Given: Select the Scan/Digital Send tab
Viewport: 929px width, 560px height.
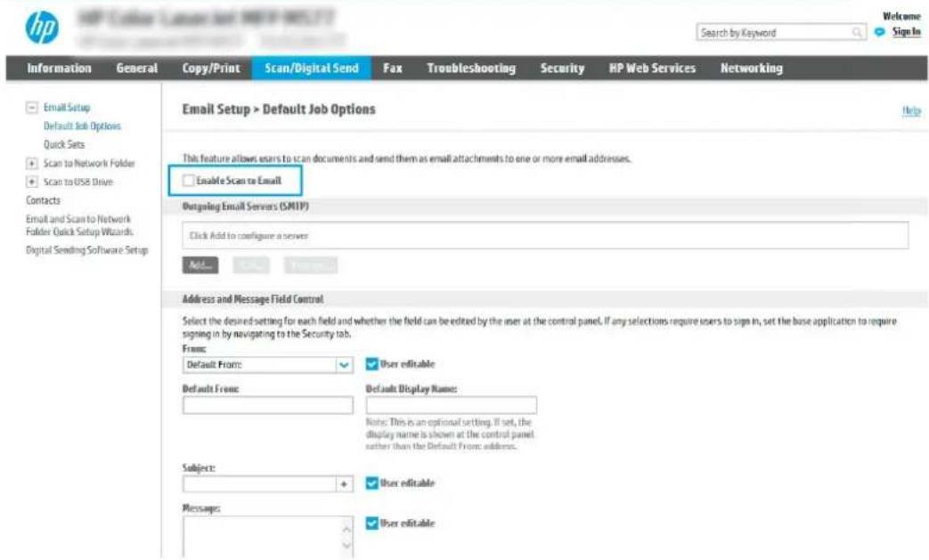Looking at the screenshot, I should [x=312, y=68].
